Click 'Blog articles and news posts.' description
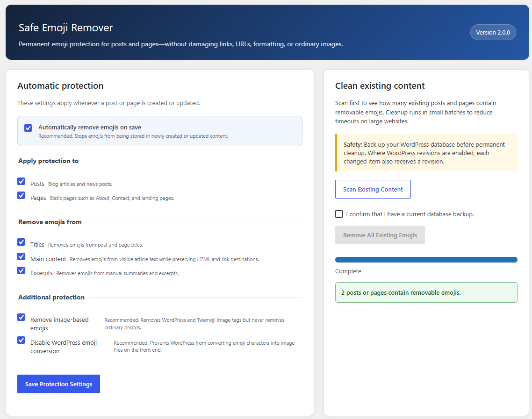The height and width of the screenshot is (419, 532). pyautogui.click(x=80, y=184)
